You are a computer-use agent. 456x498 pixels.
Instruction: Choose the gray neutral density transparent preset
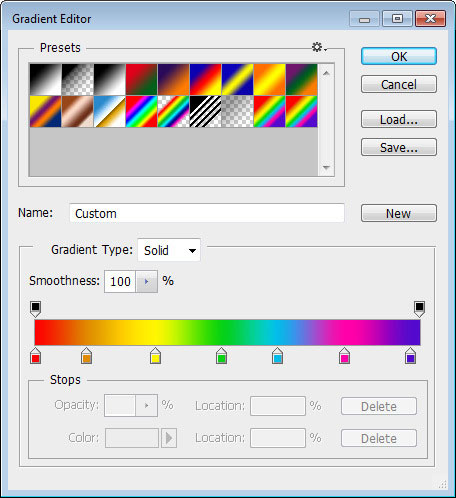238,112
